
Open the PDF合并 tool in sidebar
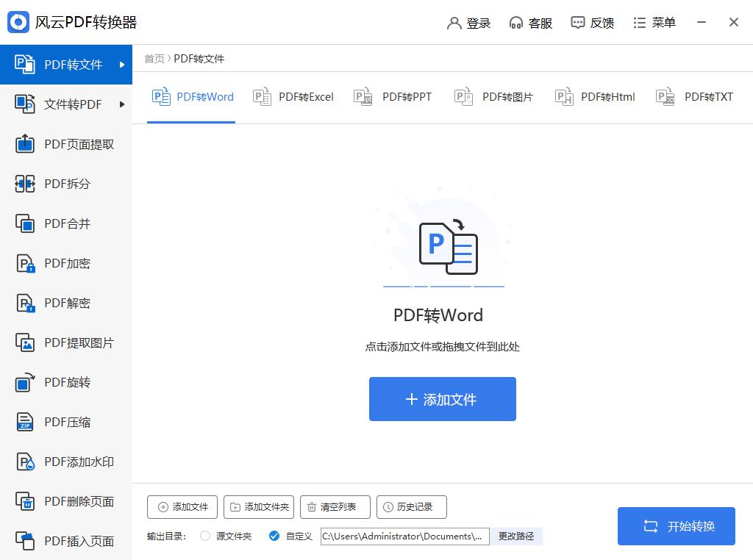pos(66,223)
